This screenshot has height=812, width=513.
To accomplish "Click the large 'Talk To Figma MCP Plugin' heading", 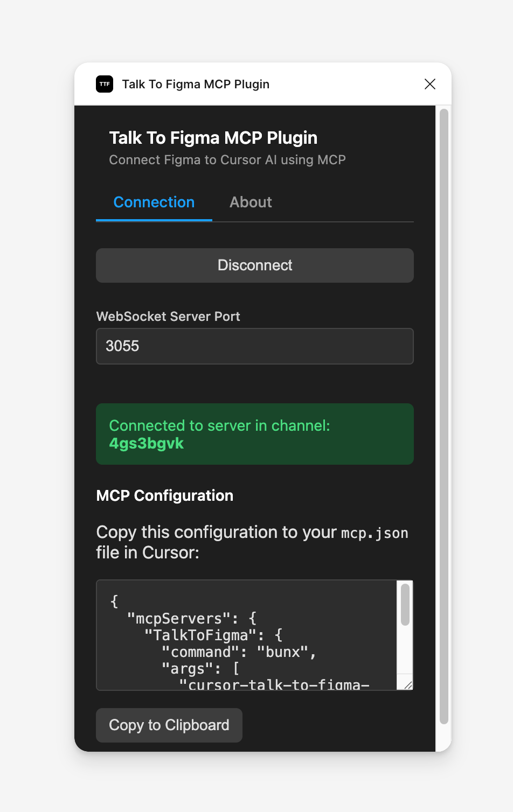I will (213, 138).
